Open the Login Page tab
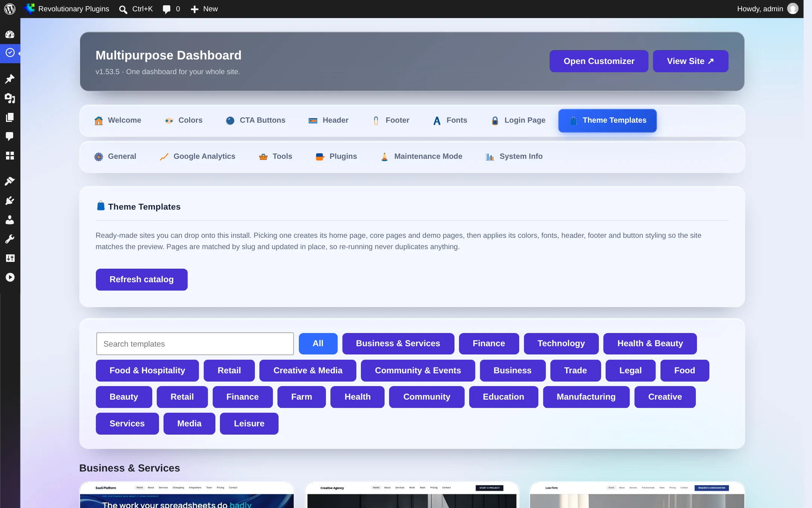The height and width of the screenshot is (508, 812). 518,120
